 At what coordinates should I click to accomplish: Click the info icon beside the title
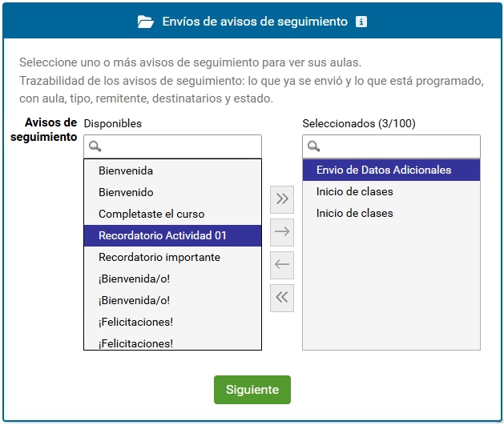[x=361, y=22]
